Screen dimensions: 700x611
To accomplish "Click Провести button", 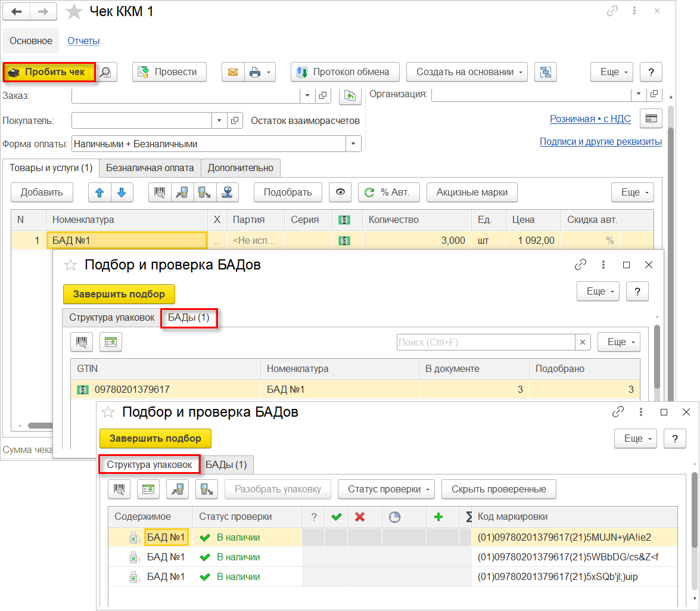I will (x=169, y=72).
